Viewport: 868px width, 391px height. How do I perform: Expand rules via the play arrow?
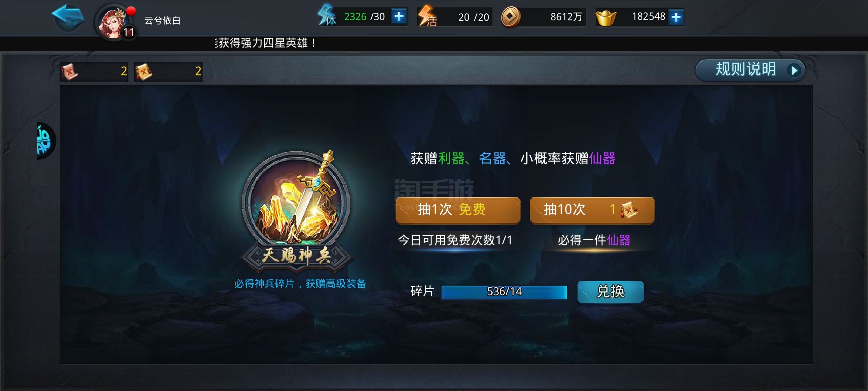794,70
